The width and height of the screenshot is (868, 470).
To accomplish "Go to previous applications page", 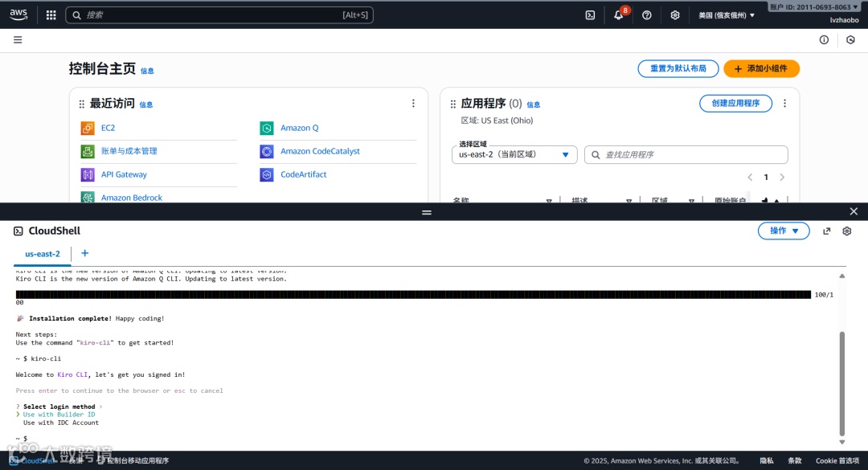I will pos(750,177).
